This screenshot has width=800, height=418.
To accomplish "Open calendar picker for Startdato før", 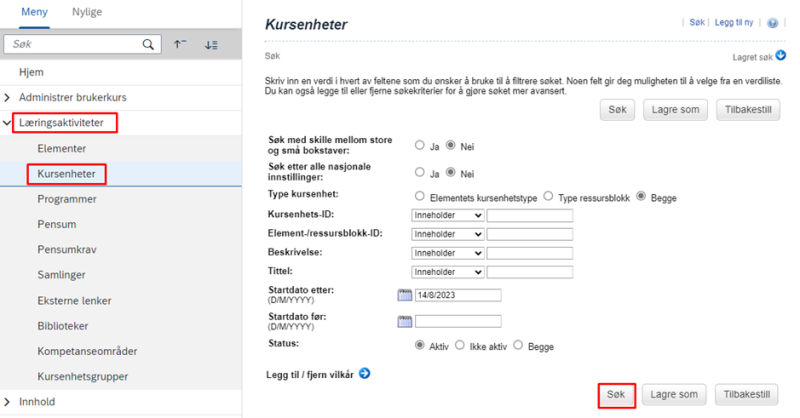I will tap(405, 321).
